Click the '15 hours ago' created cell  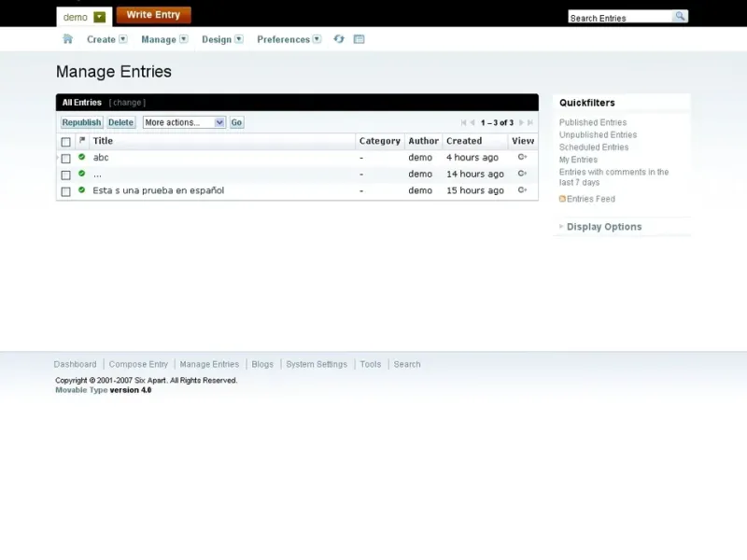475,190
